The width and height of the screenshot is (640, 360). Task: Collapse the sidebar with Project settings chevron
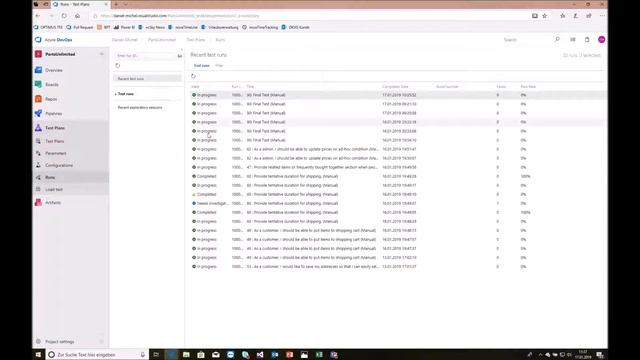tap(102, 342)
